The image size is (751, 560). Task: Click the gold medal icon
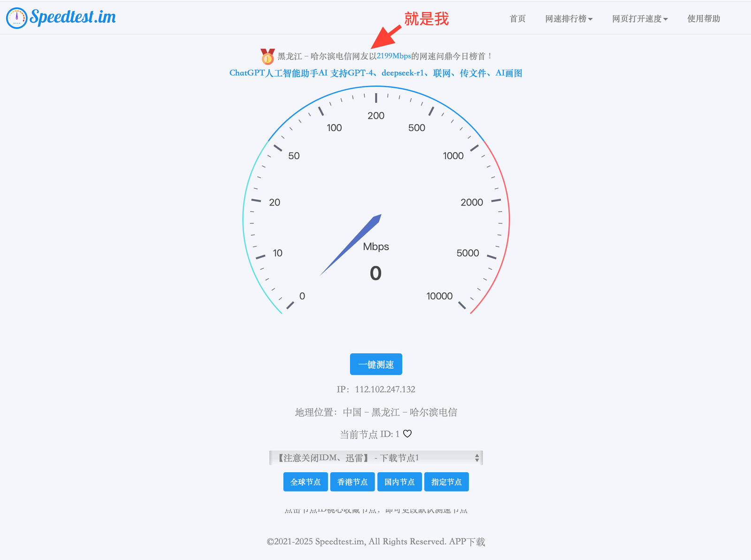coord(268,56)
